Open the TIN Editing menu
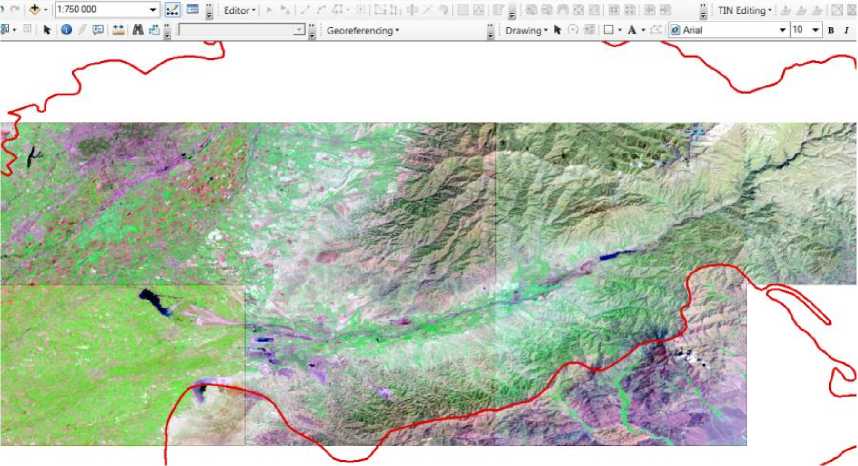858x466 pixels. 744,10
